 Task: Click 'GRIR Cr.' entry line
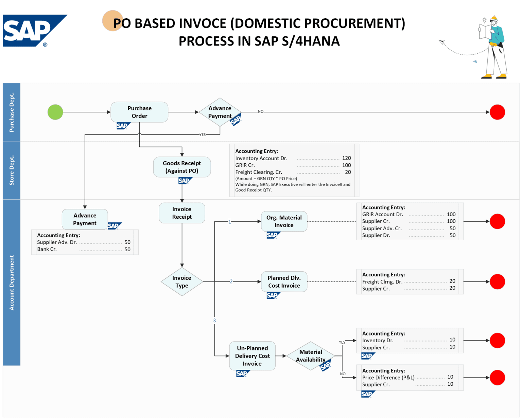pos(293,165)
